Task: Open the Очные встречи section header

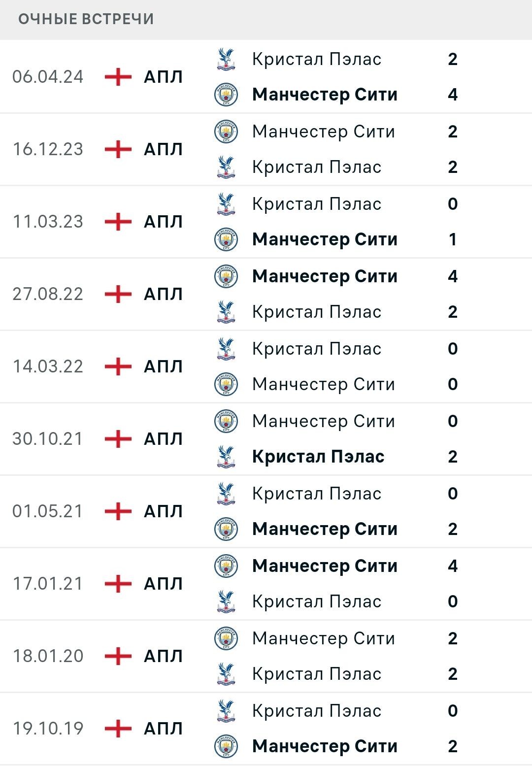Action: pyautogui.click(x=86, y=19)
